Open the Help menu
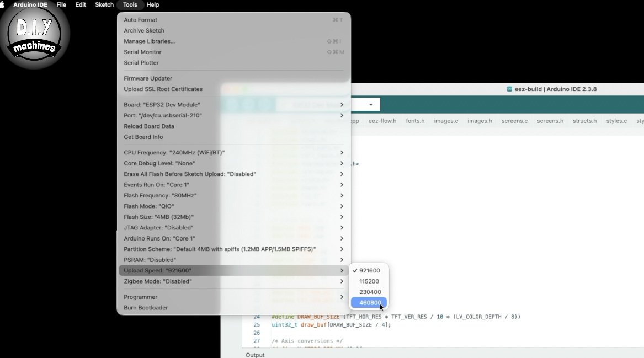The image size is (644, 358). coord(153,4)
